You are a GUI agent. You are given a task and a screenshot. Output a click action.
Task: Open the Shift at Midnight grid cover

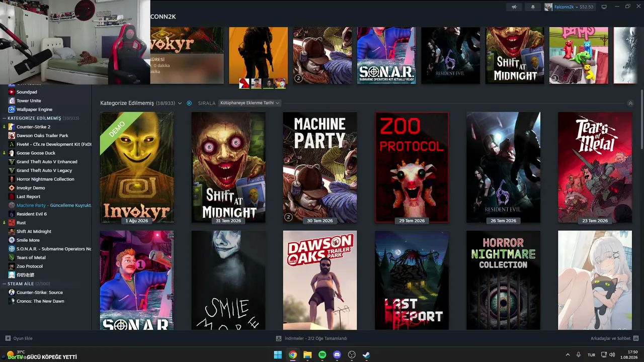coord(228,167)
